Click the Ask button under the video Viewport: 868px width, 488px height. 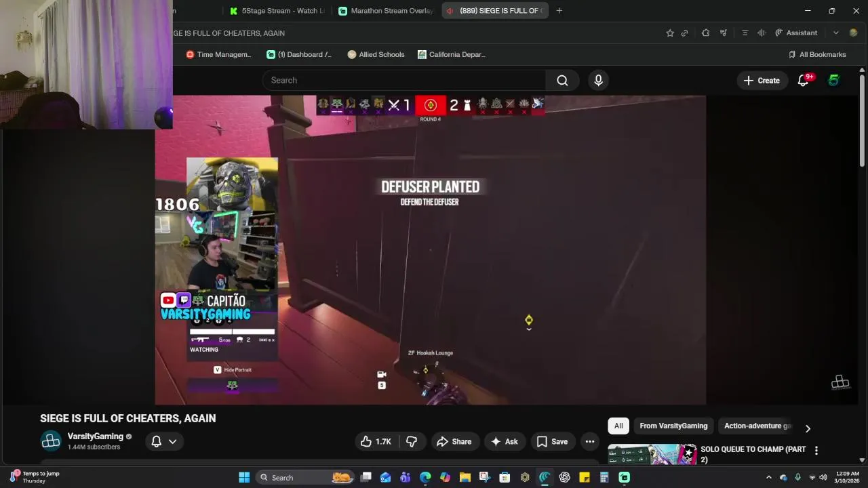[505, 441]
